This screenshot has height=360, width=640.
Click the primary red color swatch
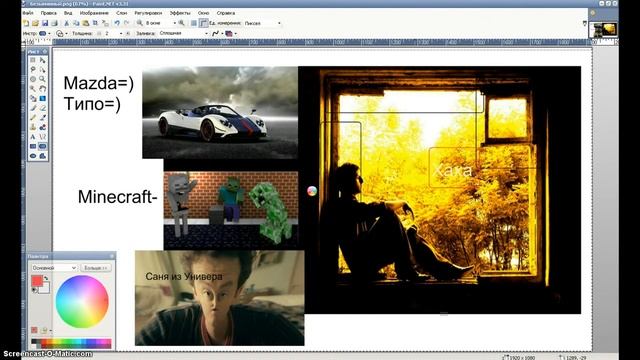37,280
